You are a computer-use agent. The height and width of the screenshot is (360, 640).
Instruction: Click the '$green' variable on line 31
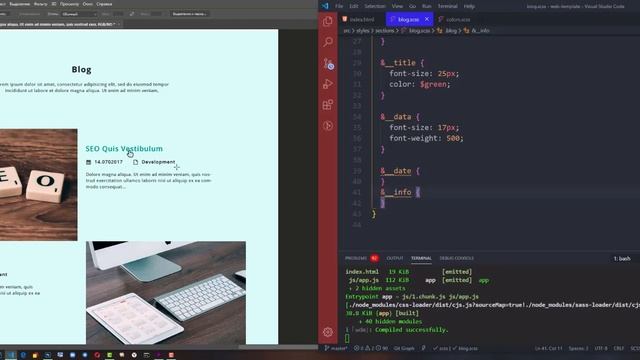(434, 84)
